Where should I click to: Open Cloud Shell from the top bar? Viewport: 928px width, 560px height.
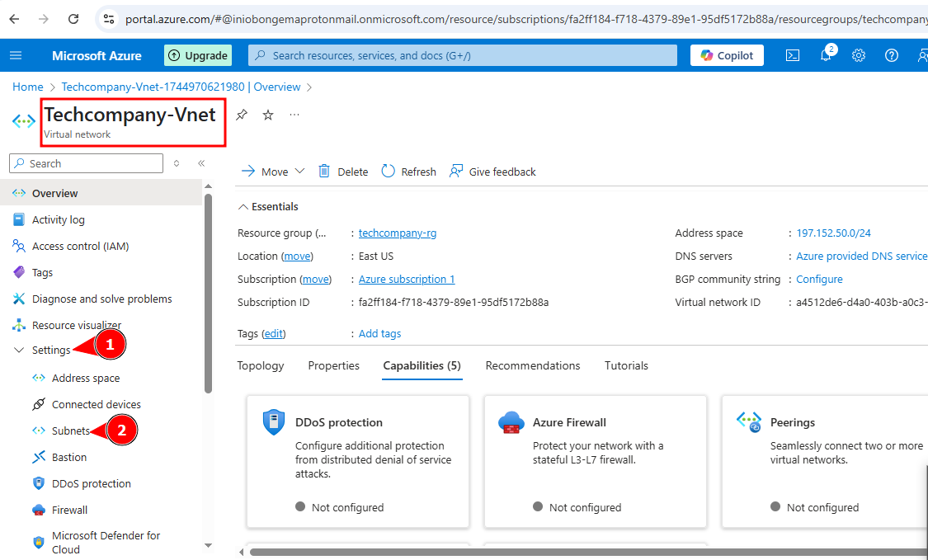[x=793, y=55]
